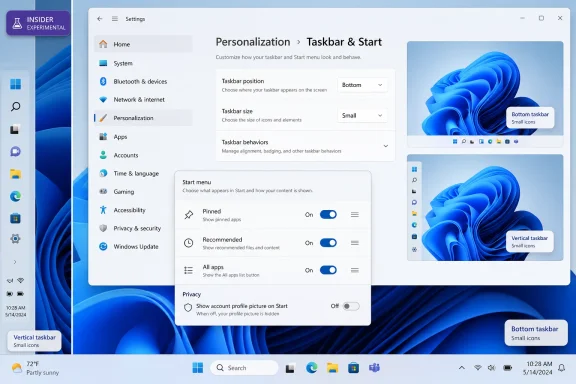Click the reorder handle for Recommended
The image size is (576, 384).
354,243
